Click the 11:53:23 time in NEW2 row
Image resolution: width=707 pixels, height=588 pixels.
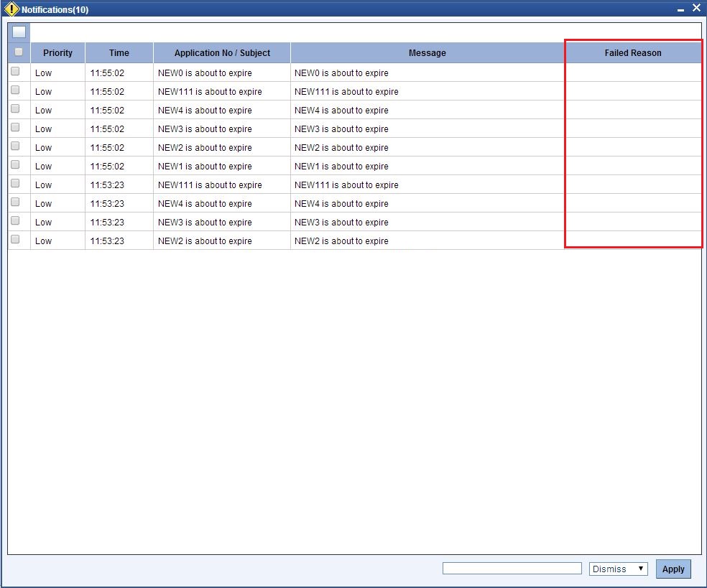[107, 241]
